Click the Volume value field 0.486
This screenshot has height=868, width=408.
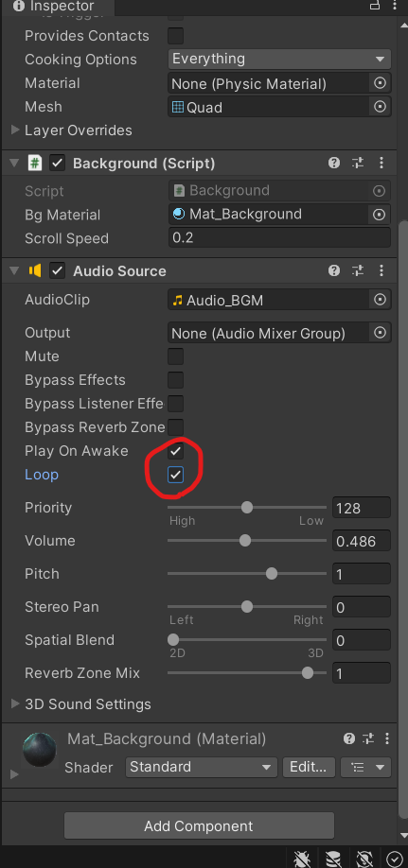pos(362,541)
